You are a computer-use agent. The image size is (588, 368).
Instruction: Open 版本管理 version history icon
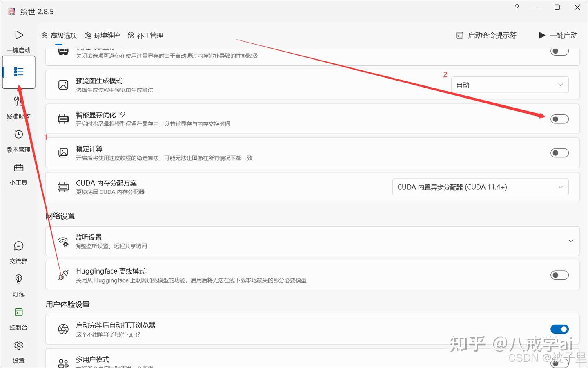[19, 135]
